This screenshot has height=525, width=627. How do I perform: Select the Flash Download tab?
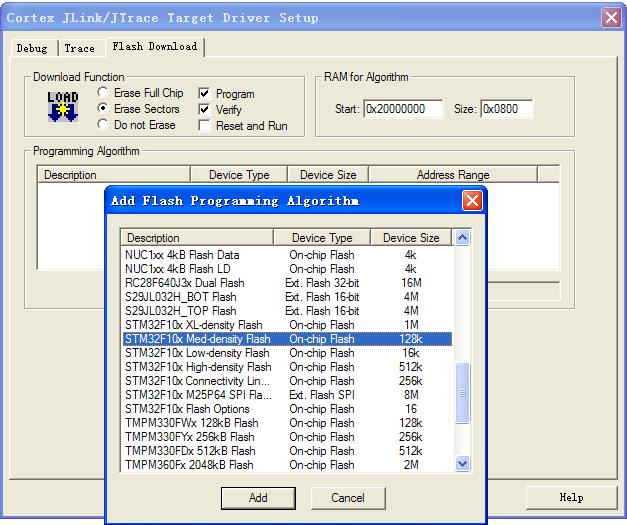(x=155, y=46)
